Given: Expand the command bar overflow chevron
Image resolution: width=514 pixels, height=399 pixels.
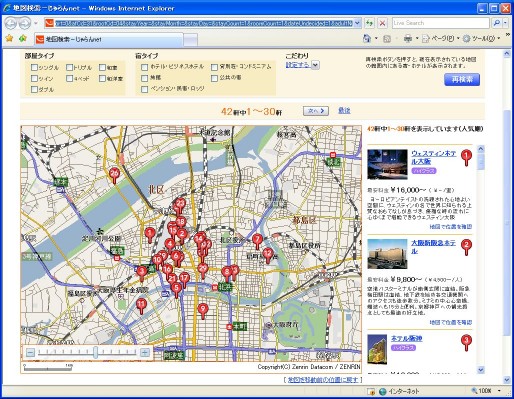Looking at the screenshot, I should (x=508, y=35).
